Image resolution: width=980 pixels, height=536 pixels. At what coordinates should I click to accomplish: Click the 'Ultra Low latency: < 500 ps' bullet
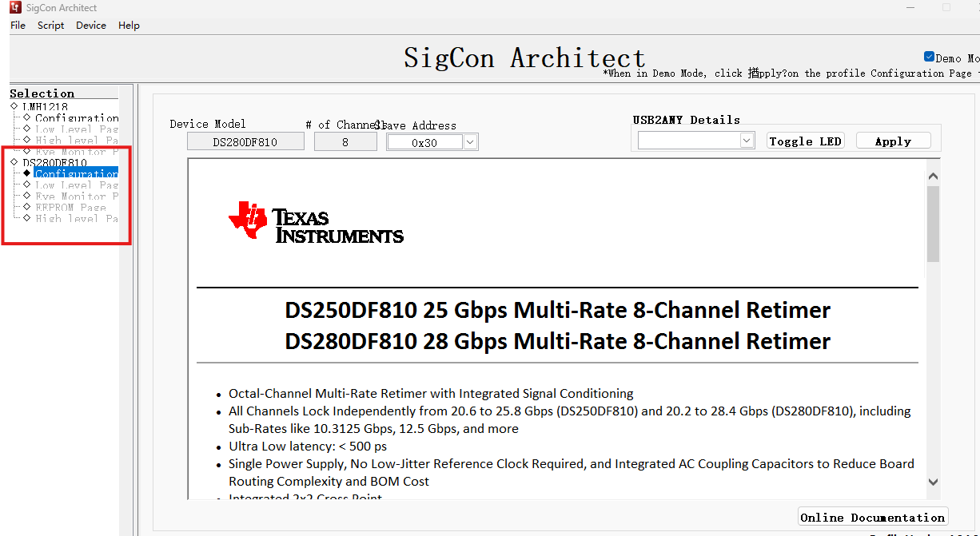tap(308, 446)
